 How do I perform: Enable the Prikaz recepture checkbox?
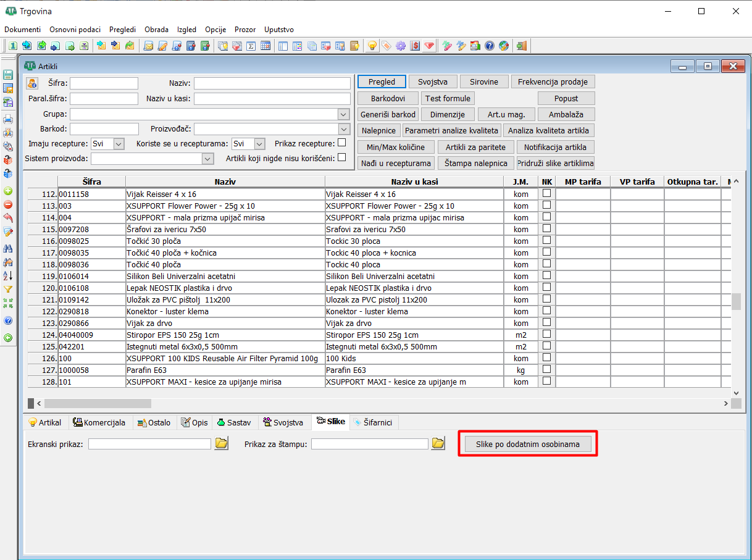[341, 143]
